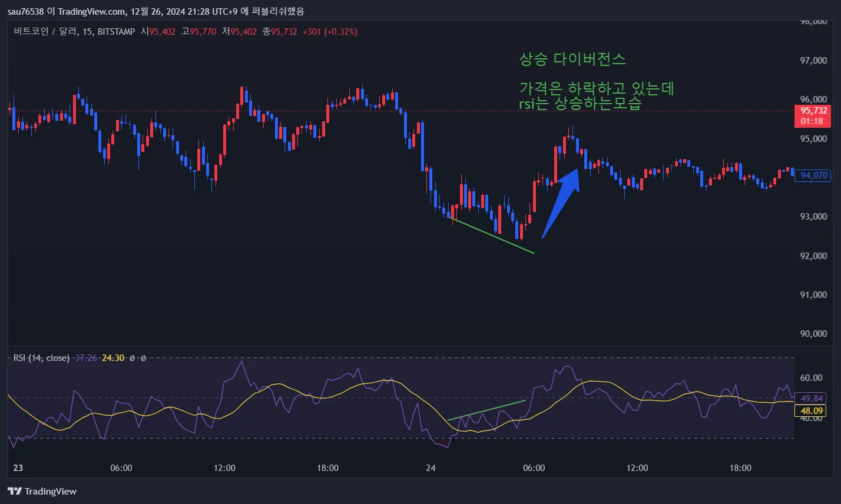
Task: Click the yellow 24.30 RSI legend value
Action: click(x=112, y=357)
